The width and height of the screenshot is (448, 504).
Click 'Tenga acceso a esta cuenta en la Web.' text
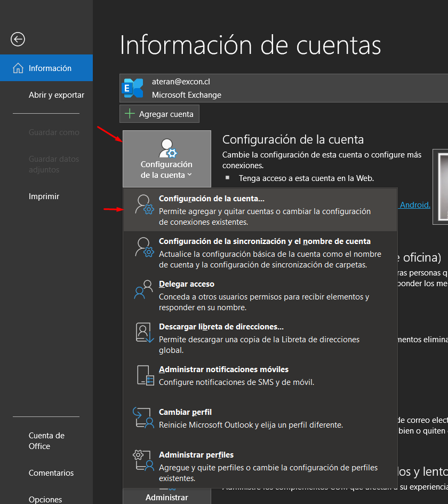(306, 178)
